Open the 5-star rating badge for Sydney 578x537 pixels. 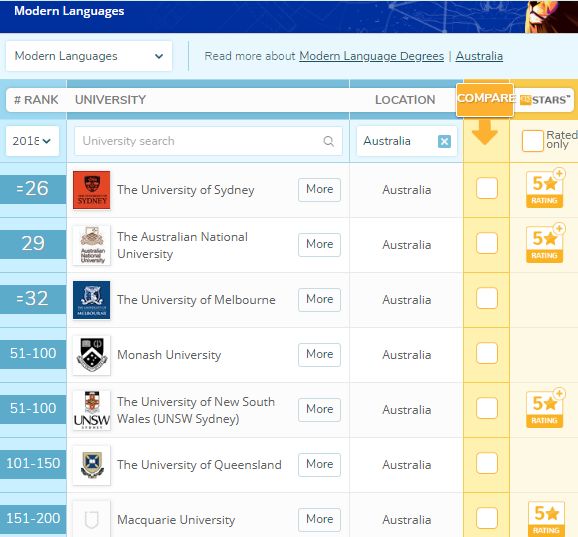pos(545,189)
